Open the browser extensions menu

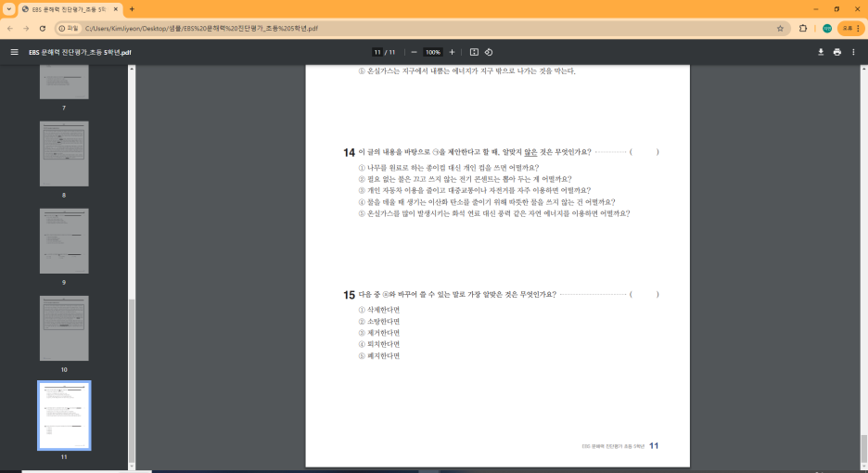click(x=803, y=28)
